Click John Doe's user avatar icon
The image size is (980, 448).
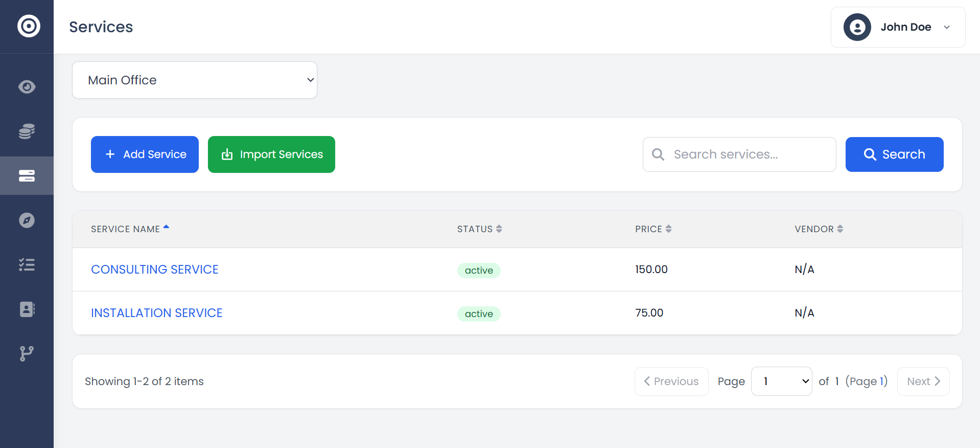click(x=857, y=27)
